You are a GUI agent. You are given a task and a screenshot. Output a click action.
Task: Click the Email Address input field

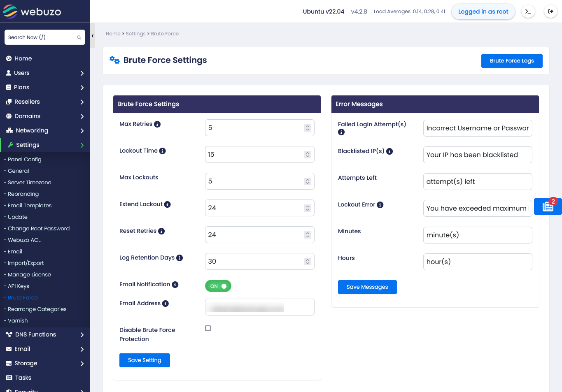pos(260,307)
